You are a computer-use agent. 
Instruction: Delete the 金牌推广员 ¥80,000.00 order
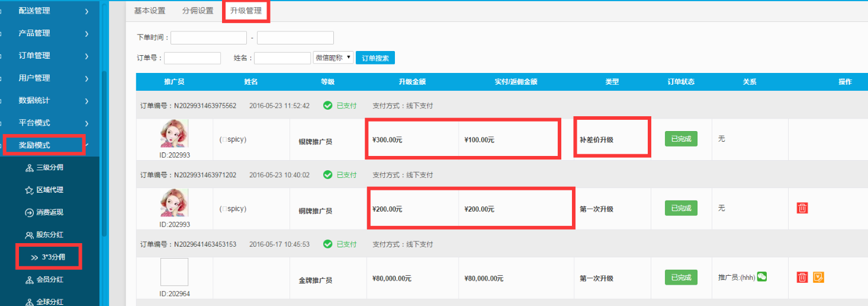(802, 277)
